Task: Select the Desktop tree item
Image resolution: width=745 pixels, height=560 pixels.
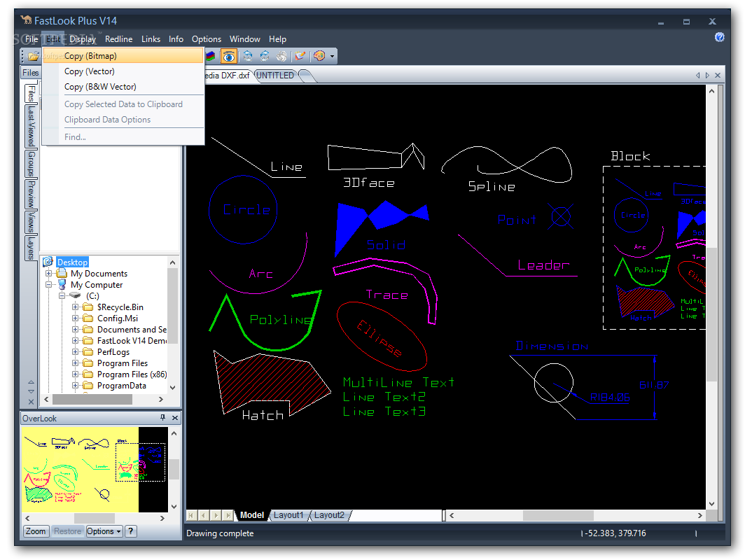Action: pos(72,262)
